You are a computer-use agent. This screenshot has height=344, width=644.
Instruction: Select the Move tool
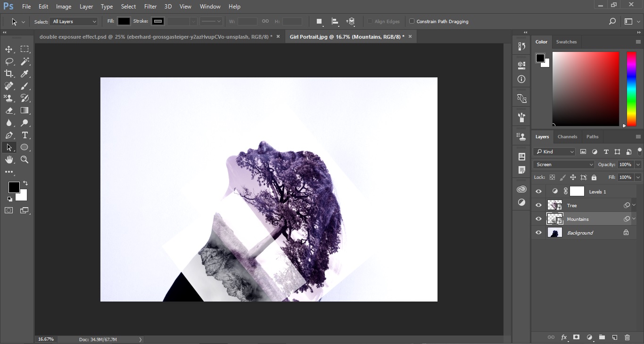pos(8,49)
